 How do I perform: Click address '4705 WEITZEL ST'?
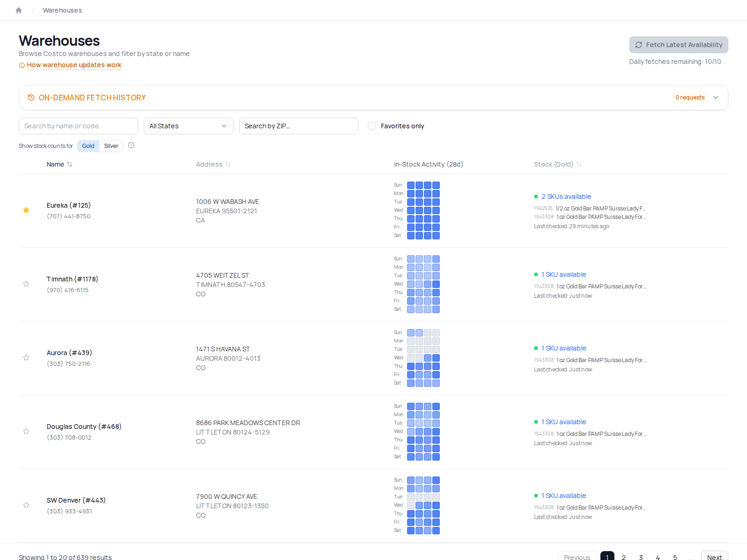click(223, 275)
